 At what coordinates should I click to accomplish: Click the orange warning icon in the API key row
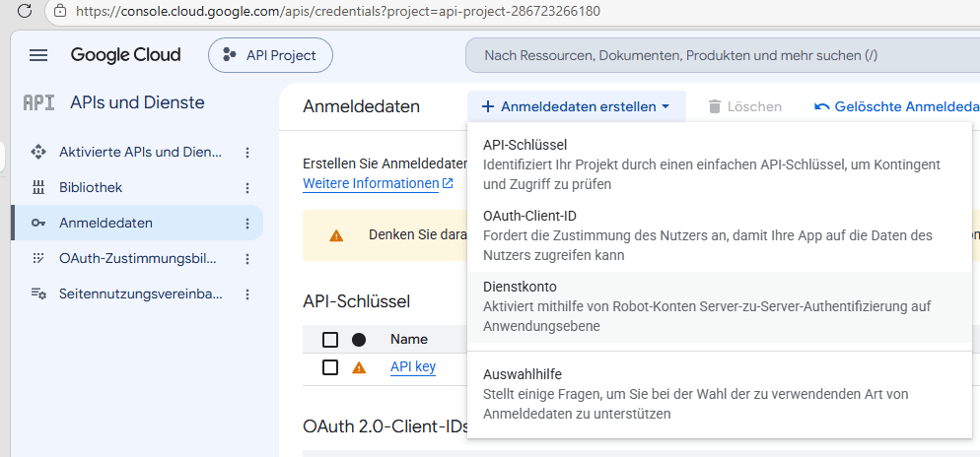[x=359, y=367]
